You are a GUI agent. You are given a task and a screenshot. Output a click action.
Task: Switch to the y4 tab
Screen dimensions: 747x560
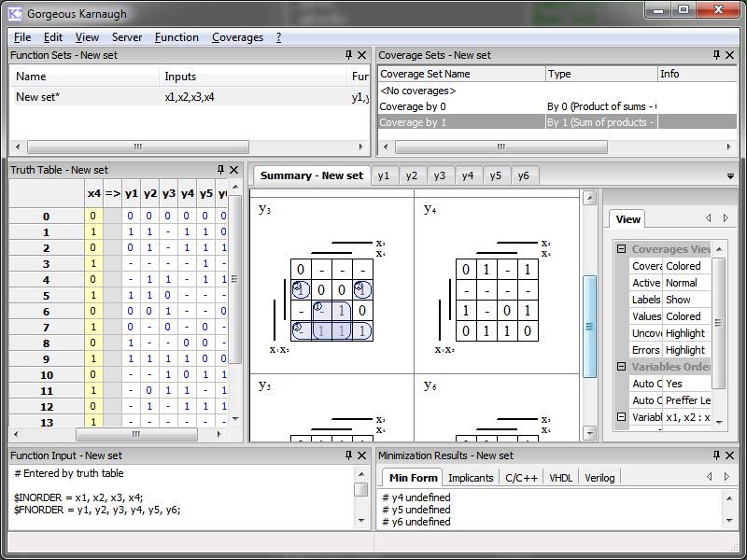pos(468,175)
